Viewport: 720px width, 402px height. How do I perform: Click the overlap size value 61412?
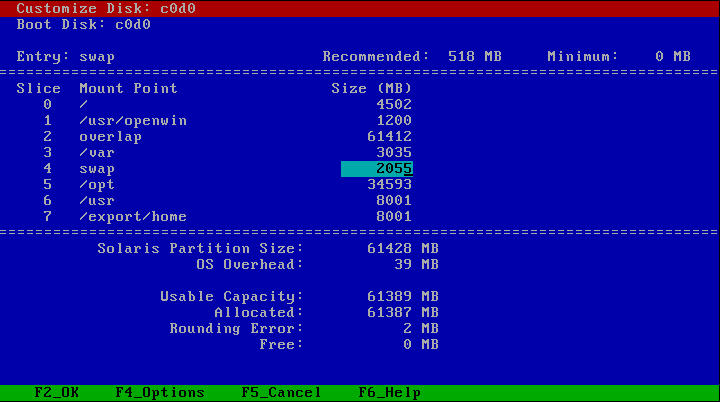389,136
